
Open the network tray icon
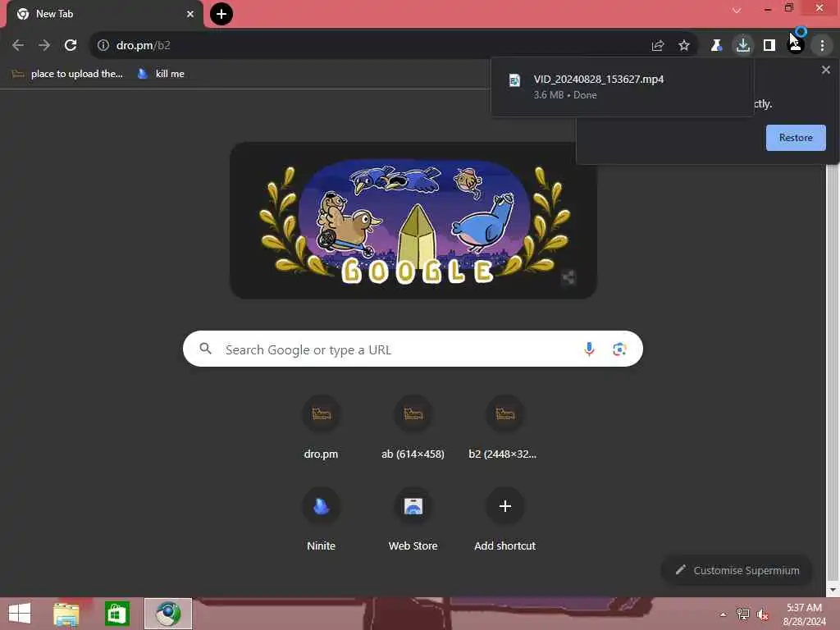(x=743, y=614)
